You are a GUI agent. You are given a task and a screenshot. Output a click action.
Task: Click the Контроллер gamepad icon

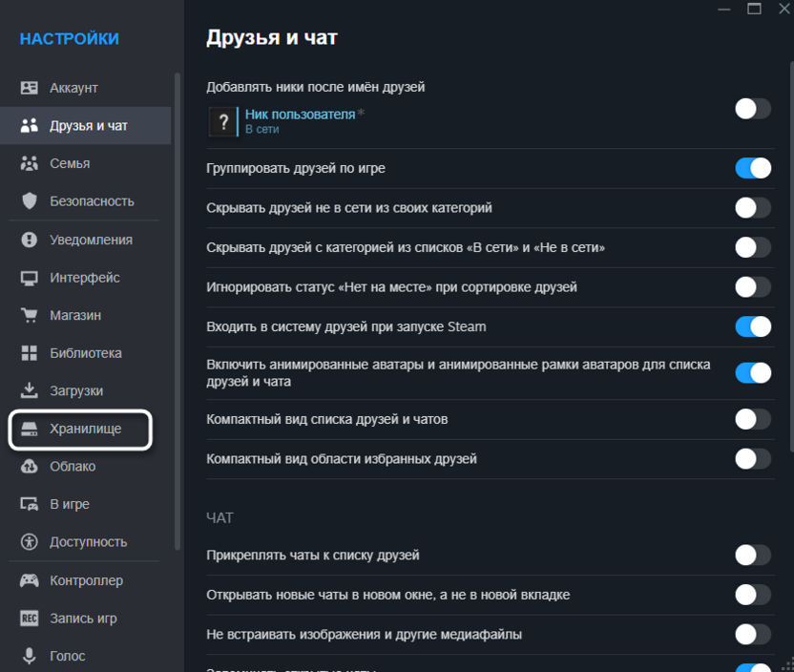click(29, 580)
